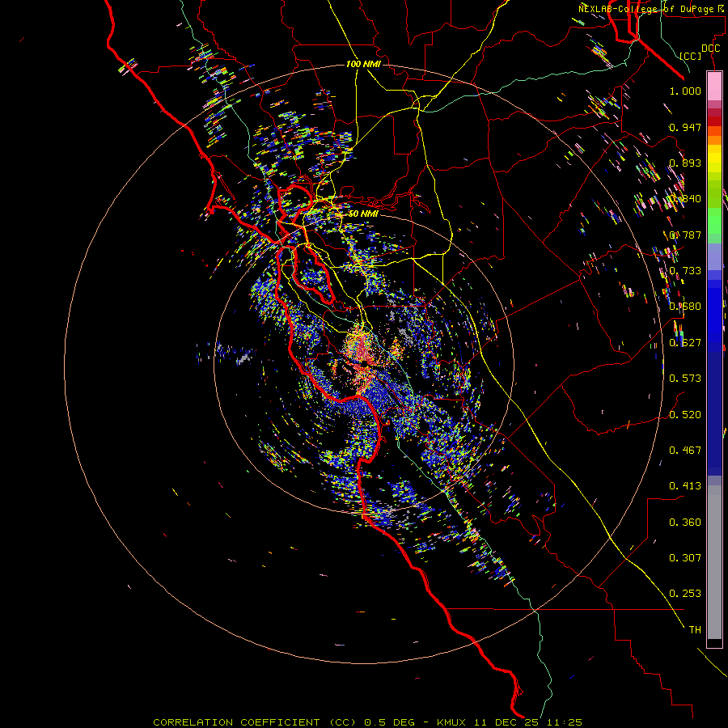Viewport: 728px width, 728px height.
Task: Click the 50 NMI range ring label
Action: coord(363,214)
